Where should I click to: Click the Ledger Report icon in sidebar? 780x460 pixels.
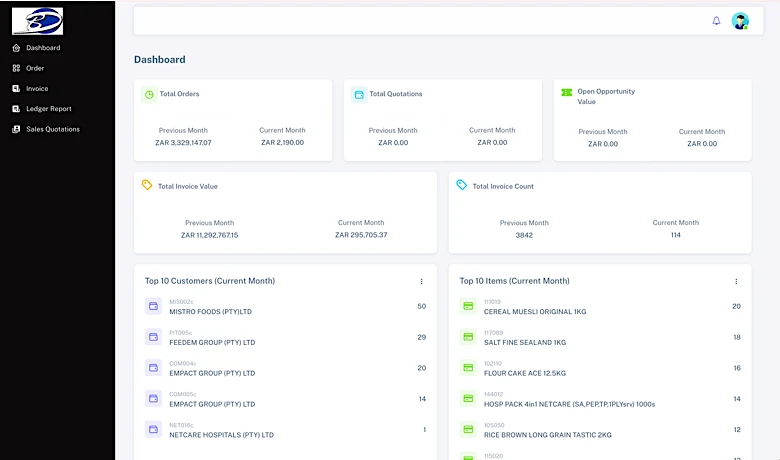(x=16, y=108)
